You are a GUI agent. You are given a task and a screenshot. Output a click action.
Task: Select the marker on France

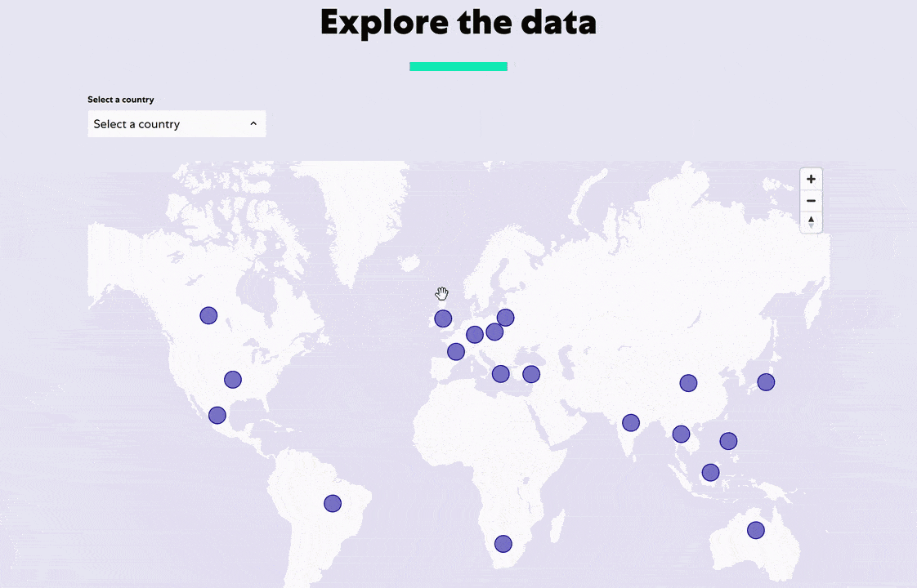point(455,351)
